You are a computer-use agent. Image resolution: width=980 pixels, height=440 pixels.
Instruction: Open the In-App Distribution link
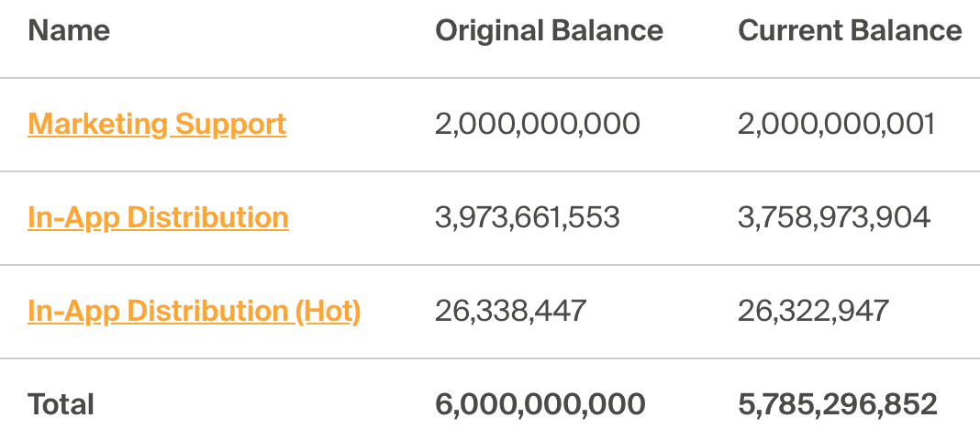(158, 217)
